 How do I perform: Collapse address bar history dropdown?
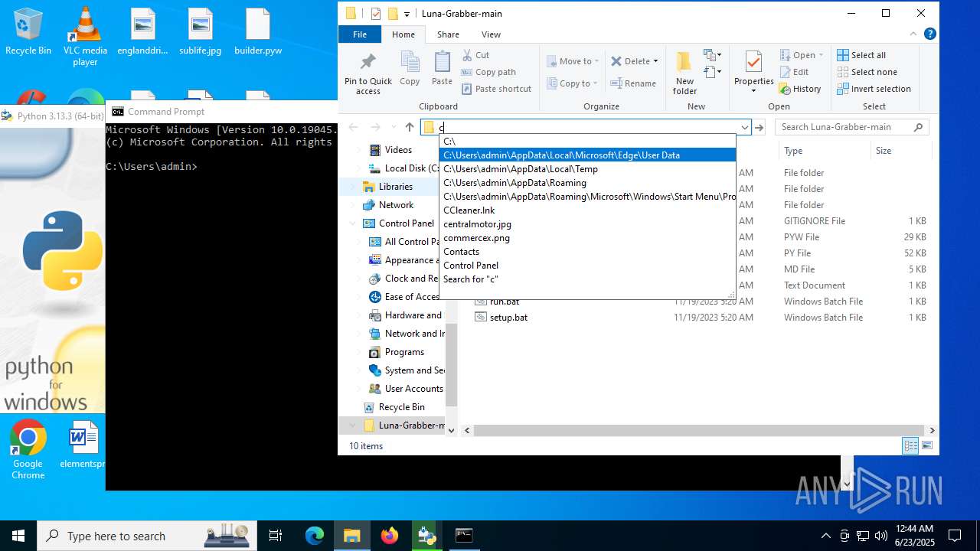click(x=744, y=128)
